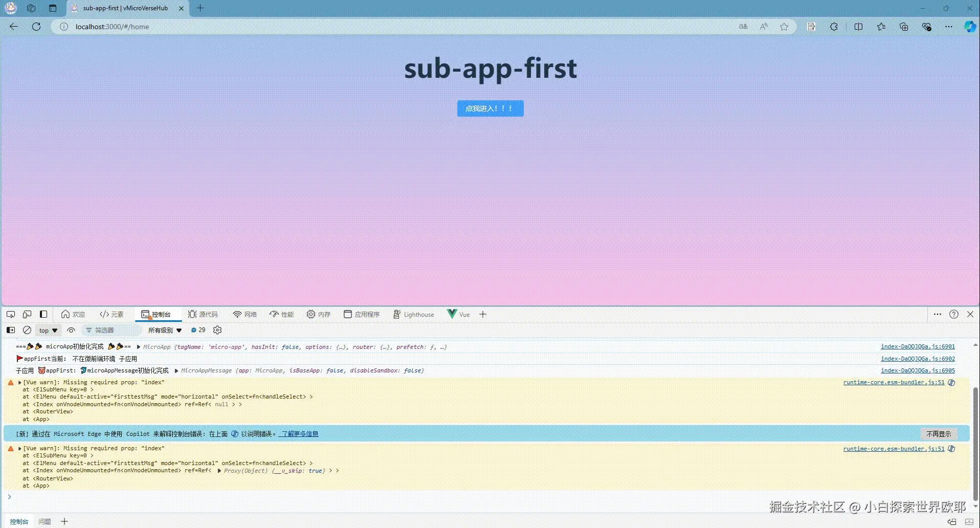Select the Elements (元素) panel in DevTools
This screenshot has width=980, height=528.
112,314
